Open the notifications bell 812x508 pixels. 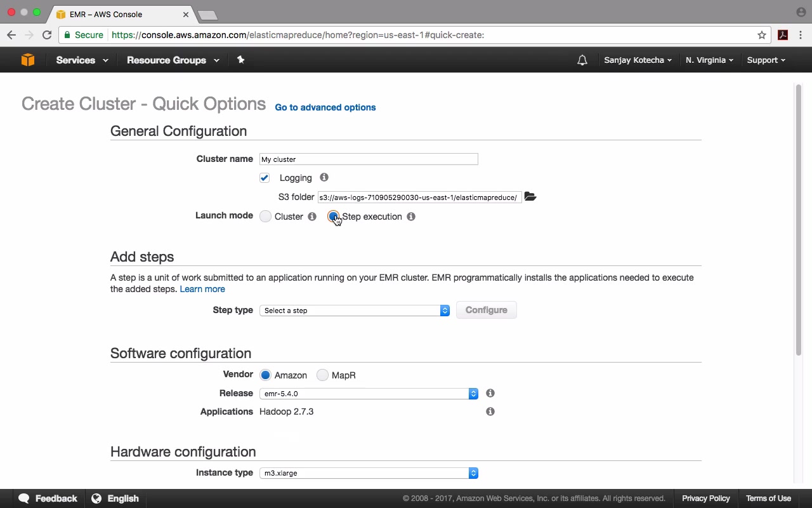[x=582, y=60]
